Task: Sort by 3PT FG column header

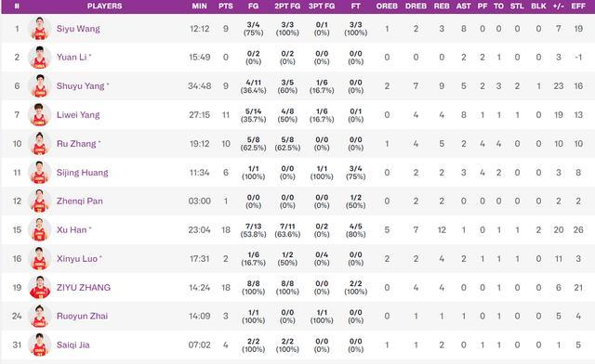Action: (322, 6)
